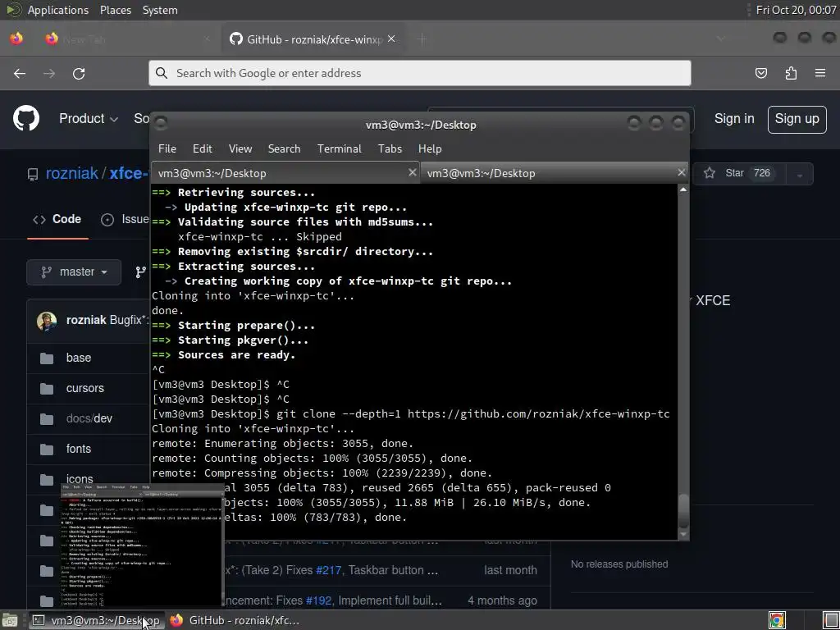Select the Code tab on GitHub
840x630 pixels.
(x=57, y=219)
